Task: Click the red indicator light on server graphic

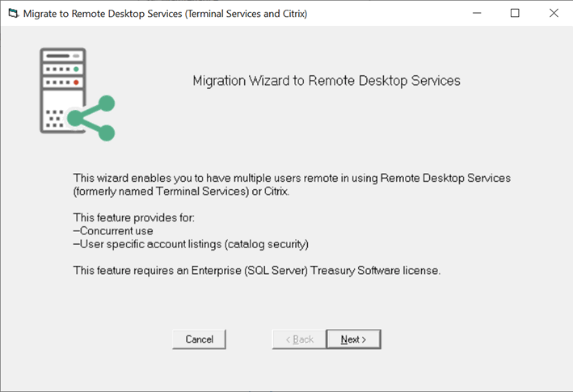Action: (76, 82)
